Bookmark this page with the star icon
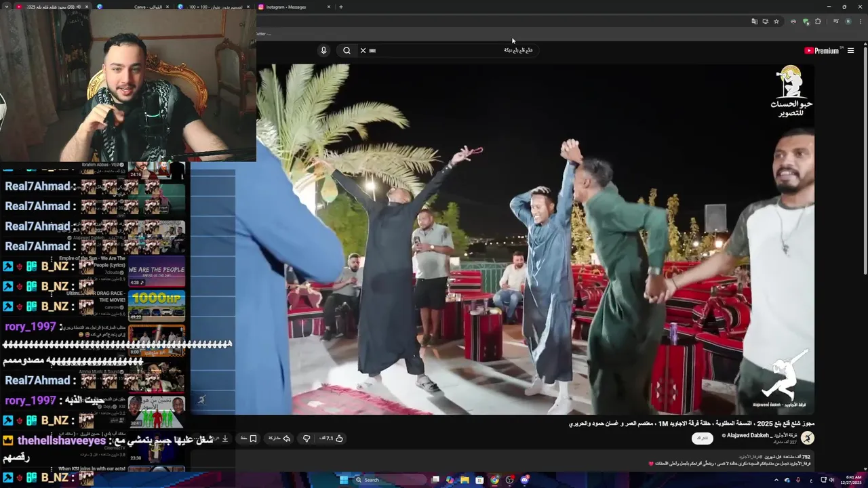This screenshot has height=488, width=868. [776, 22]
